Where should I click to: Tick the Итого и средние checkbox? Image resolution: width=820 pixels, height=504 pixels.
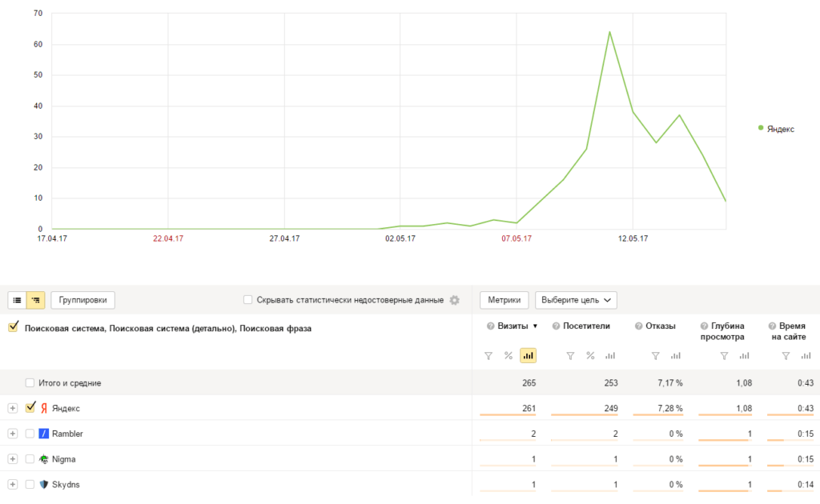[x=30, y=383]
